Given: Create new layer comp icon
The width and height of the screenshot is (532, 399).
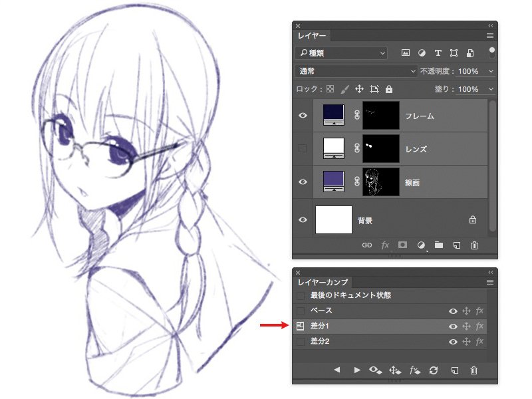Looking at the screenshot, I should (455, 370).
